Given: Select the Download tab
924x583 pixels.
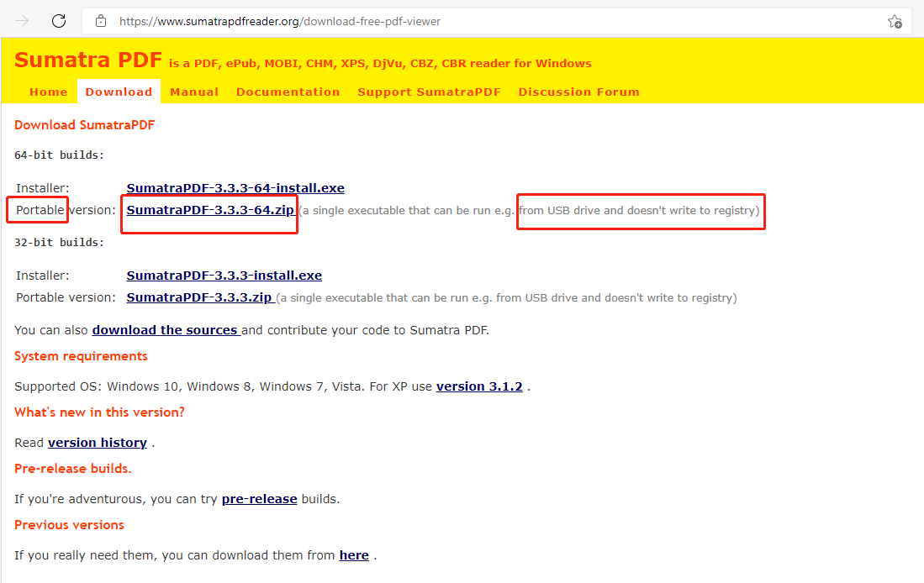Looking at the screenshot, I should coord(119,92).
